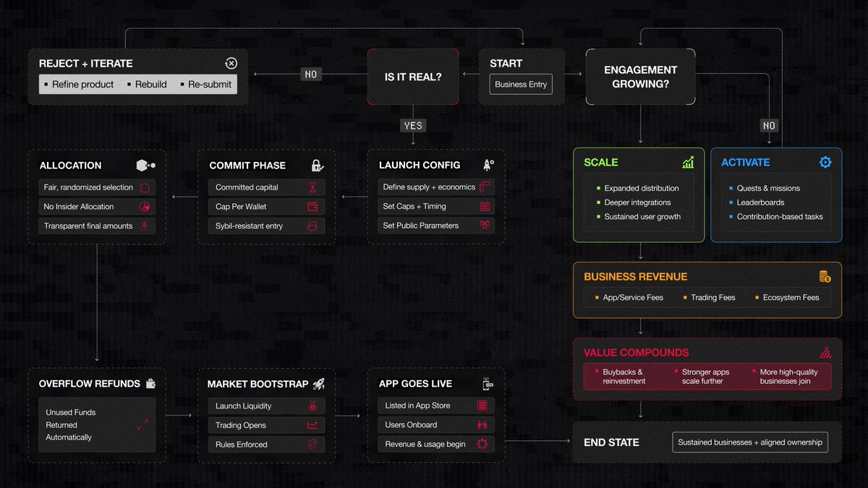Click the robot icon beside Sybil-resistant entry
This screenshot has width=868, height=488.
pos(313,226)
